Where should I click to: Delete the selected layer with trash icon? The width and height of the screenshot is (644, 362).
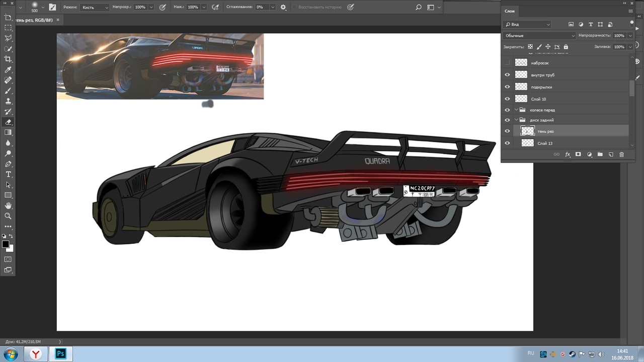point(621,154)
